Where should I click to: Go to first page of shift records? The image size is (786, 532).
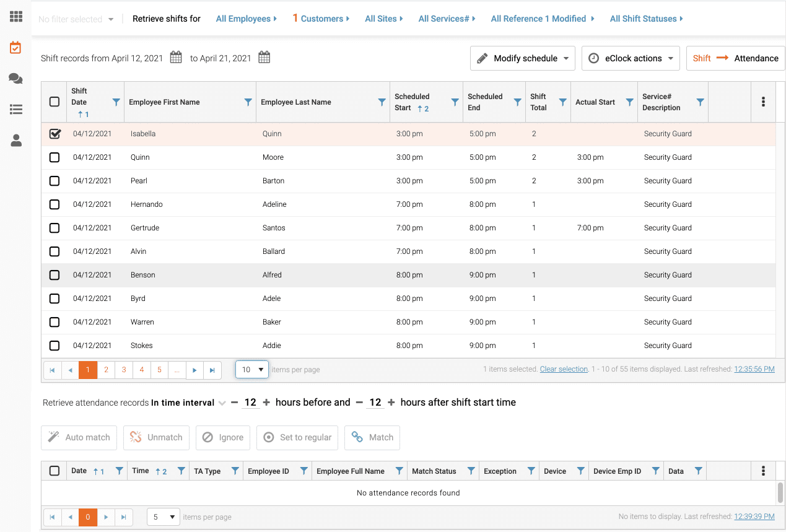point(52,370)
